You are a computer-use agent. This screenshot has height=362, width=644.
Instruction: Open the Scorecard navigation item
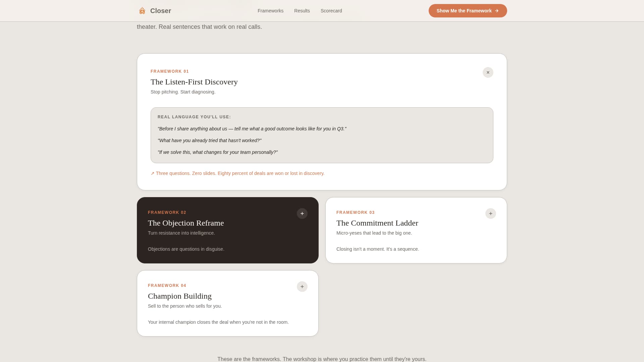[331, 10]
